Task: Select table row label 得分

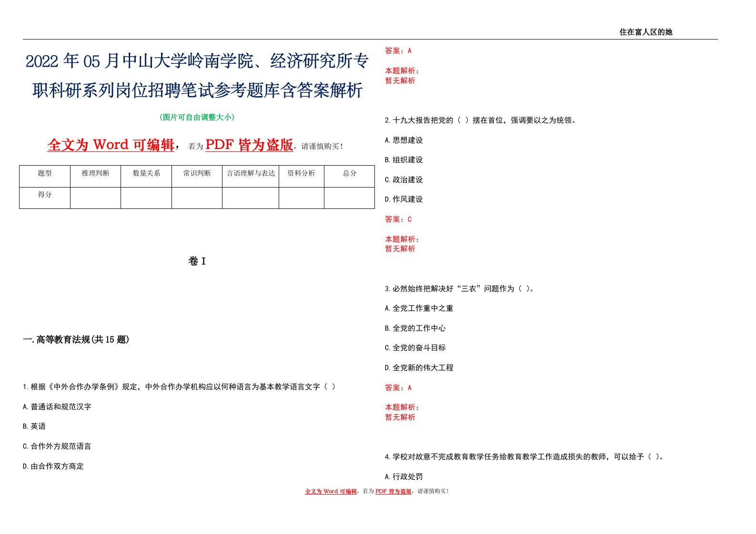Action: [x=45, y=195]
